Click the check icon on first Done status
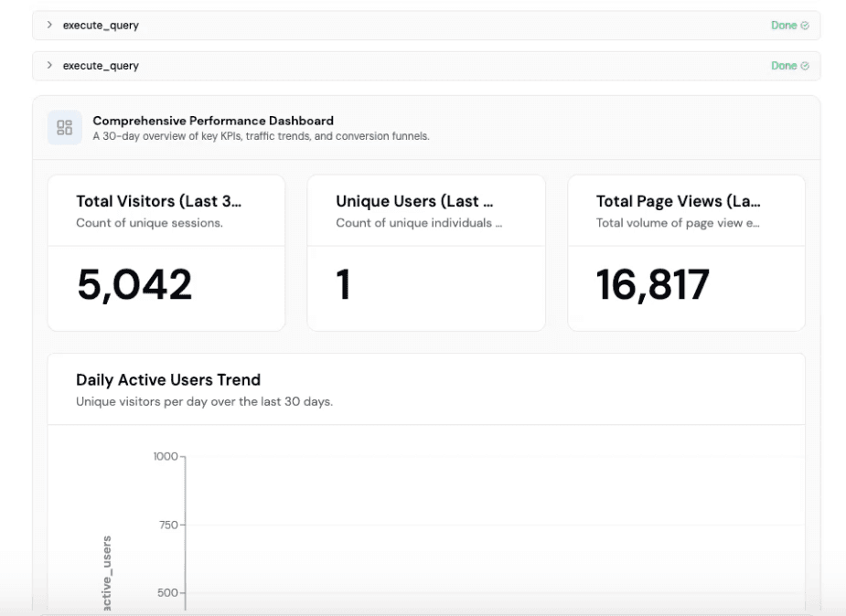This screenshot has height=616, width=846. coord(805,26)
